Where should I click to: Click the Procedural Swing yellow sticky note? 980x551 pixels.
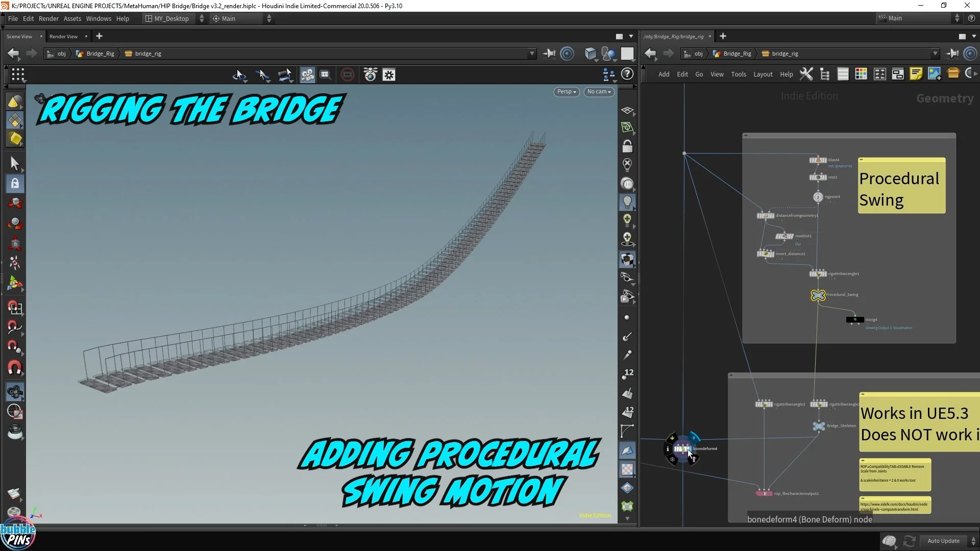point(901,186)
